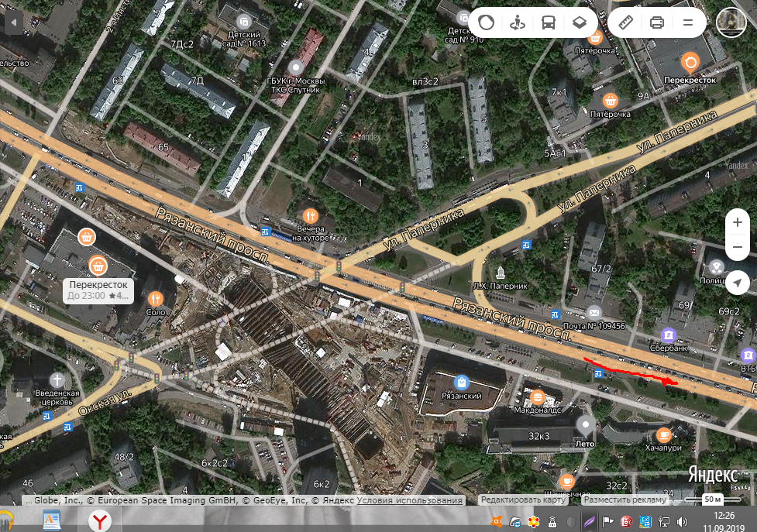757x532 pixels.
Task: Click the building label 32к3
Action: [539, 436]
